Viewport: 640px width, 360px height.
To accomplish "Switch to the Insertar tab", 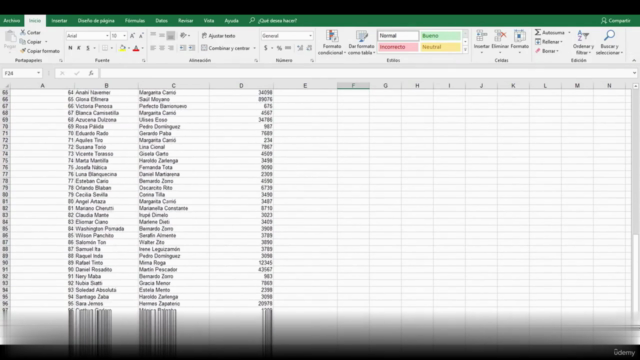I will [x=59, y=20].
